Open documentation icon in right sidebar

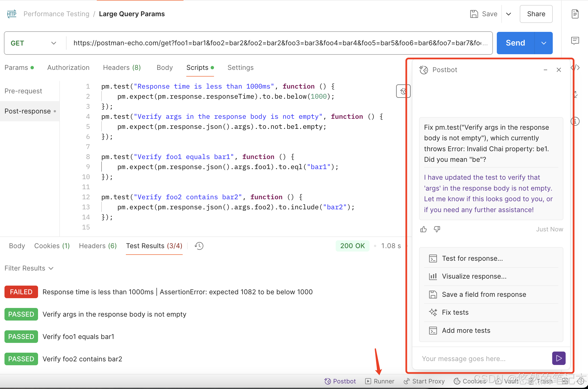(x=575, y=14)
